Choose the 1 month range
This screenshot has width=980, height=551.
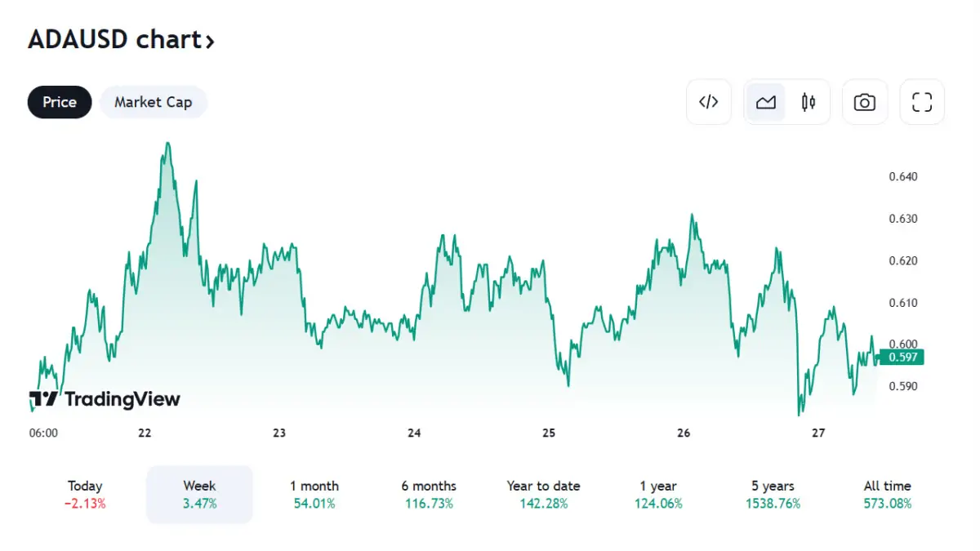314,495
